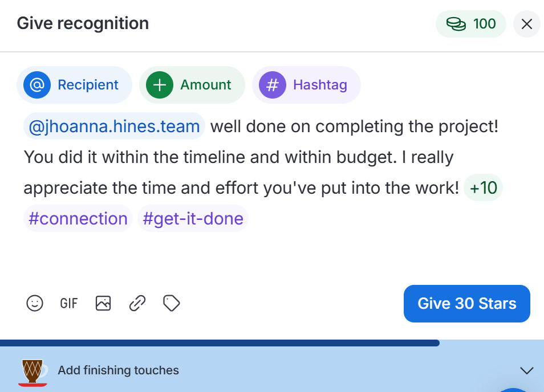Open the tag label icon

coord(172,303)
